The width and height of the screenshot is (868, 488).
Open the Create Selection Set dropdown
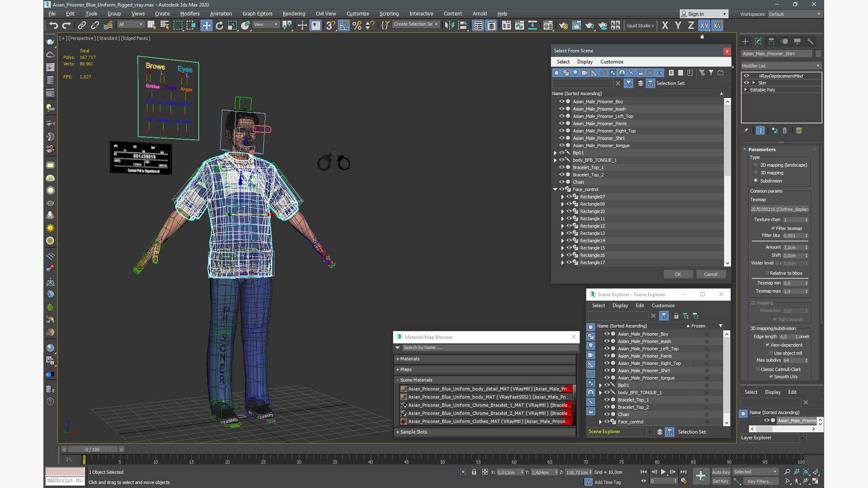point(415,24)
